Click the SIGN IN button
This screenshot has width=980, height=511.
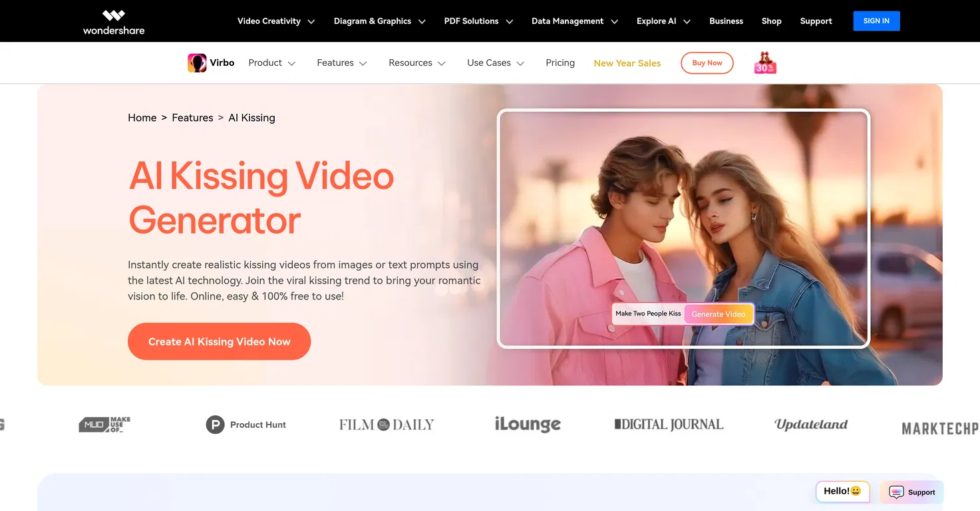(876, 21)
